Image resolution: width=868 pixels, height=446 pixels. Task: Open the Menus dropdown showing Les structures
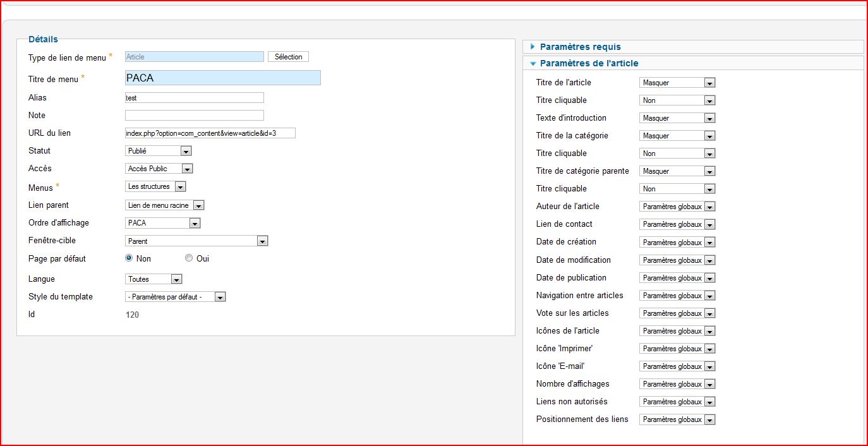point(155,187)
